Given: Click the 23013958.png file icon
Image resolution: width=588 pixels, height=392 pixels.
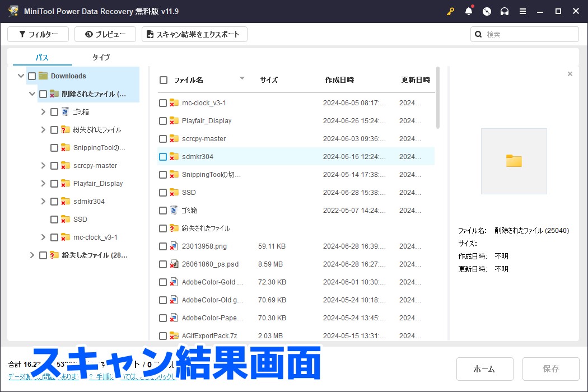Looking at the screenshot, I should click(x=174, y=246).
